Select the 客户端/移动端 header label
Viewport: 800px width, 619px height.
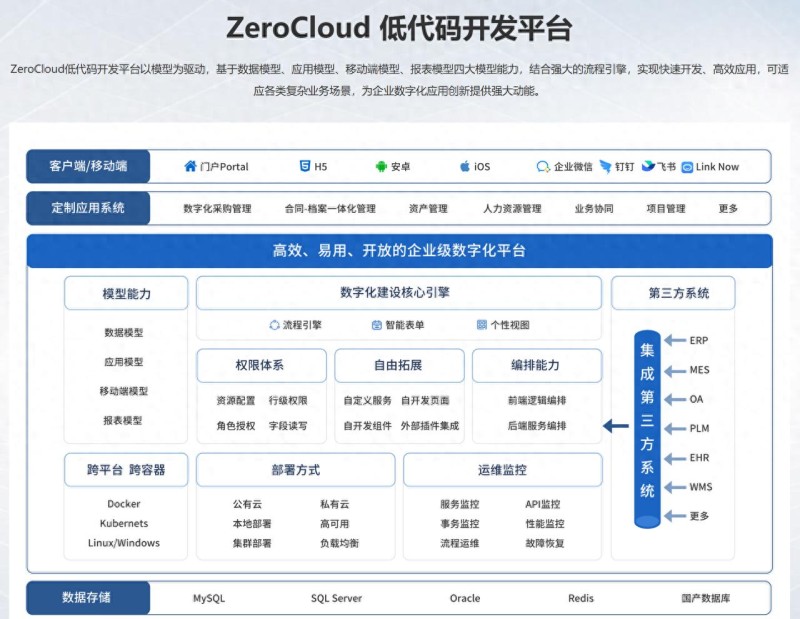click(88, 166)
